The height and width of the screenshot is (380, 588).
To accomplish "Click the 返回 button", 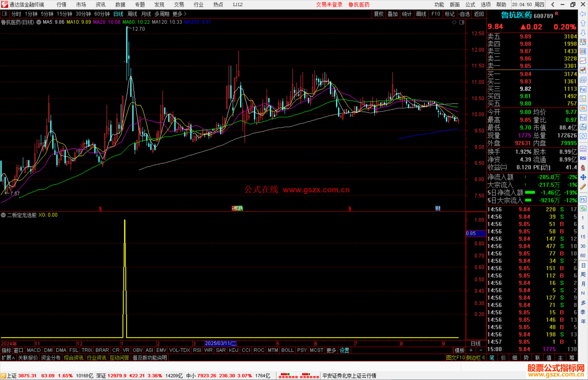I will 479,14.
